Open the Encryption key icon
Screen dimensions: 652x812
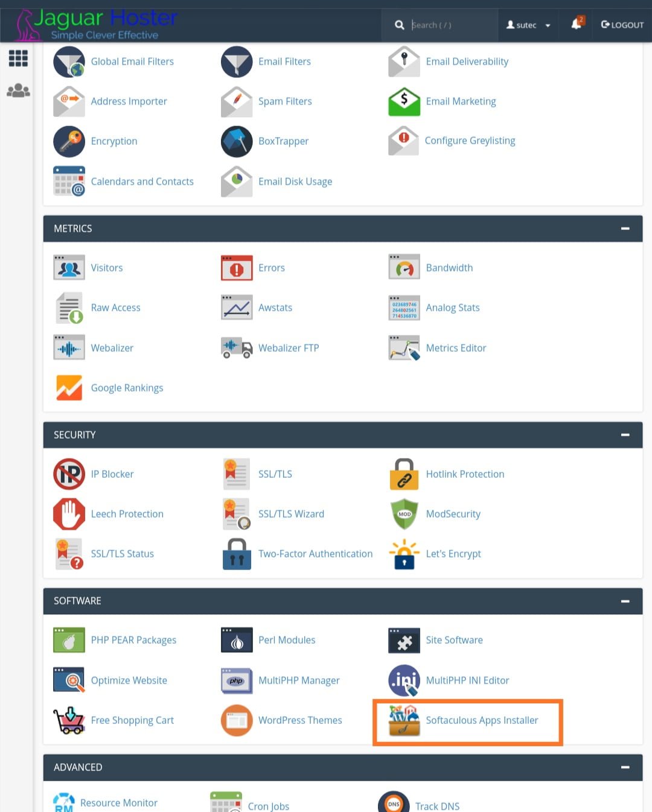(69, 141)
